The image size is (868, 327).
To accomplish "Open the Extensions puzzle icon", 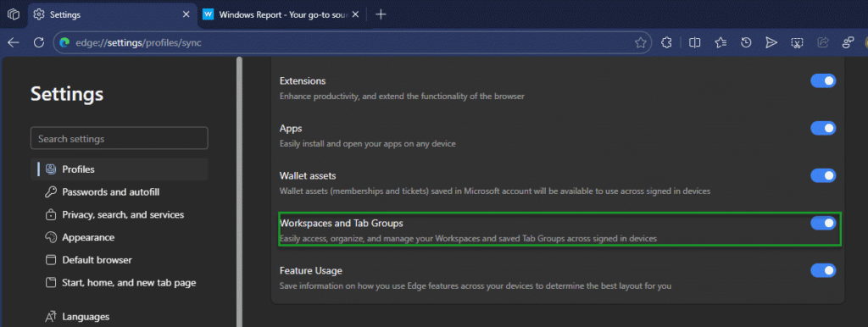I will 667,42.
